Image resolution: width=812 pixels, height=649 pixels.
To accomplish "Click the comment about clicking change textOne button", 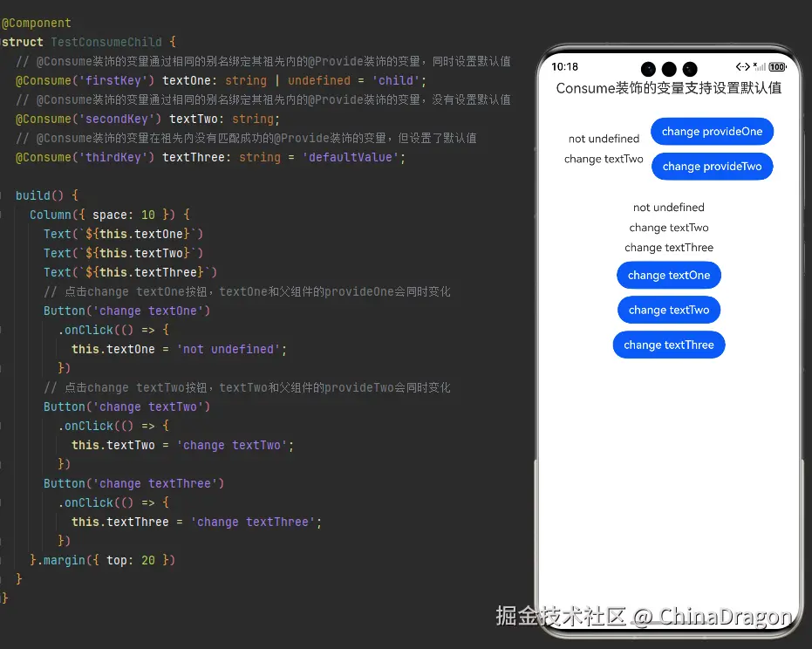I will (247, 291).
